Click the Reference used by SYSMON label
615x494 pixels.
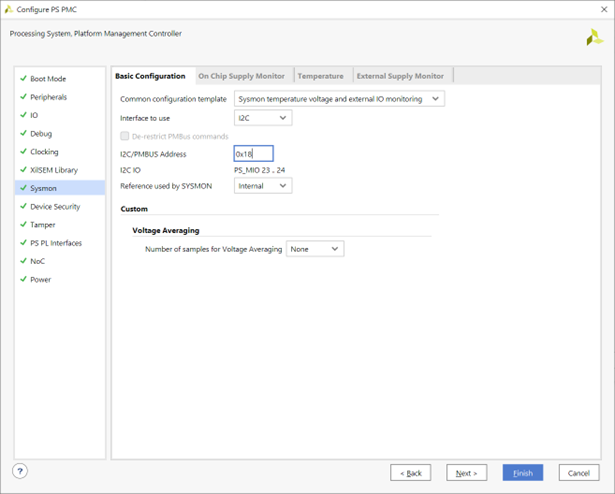pyautogui.click(x=166, y=186)
